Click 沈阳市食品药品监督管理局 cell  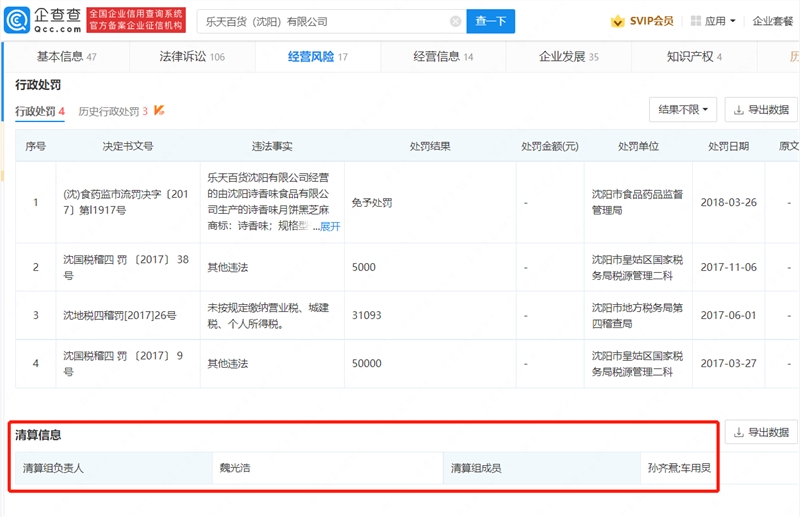[x=637, y=202]
